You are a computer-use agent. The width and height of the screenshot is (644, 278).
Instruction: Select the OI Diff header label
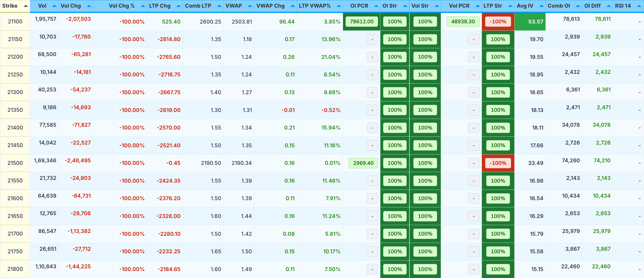click(592, 6)
